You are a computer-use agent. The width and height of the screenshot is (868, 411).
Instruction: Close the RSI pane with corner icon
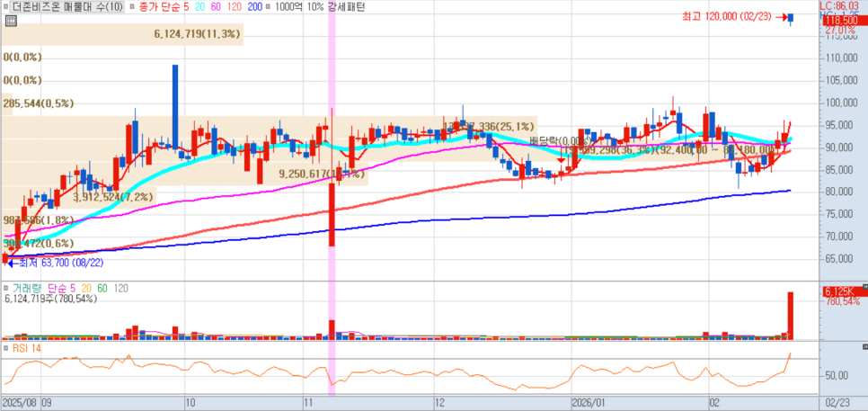(865, 347)
